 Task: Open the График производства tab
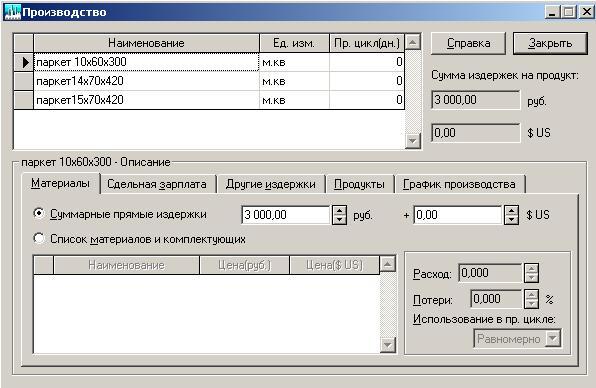click(x=459, y=184)
